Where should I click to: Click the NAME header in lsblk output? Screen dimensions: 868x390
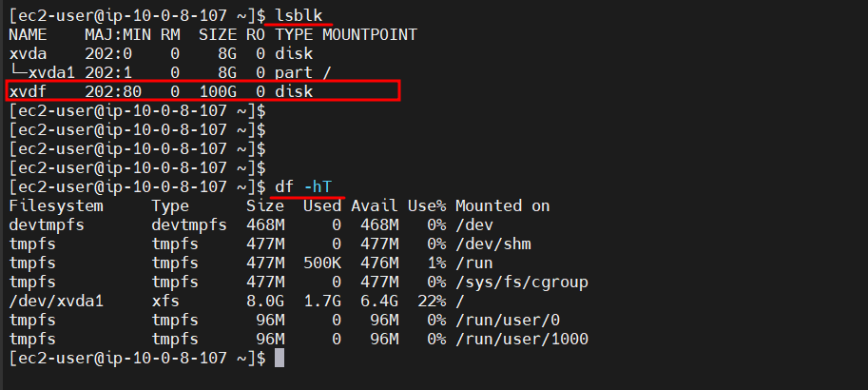[x=28, y=35]
